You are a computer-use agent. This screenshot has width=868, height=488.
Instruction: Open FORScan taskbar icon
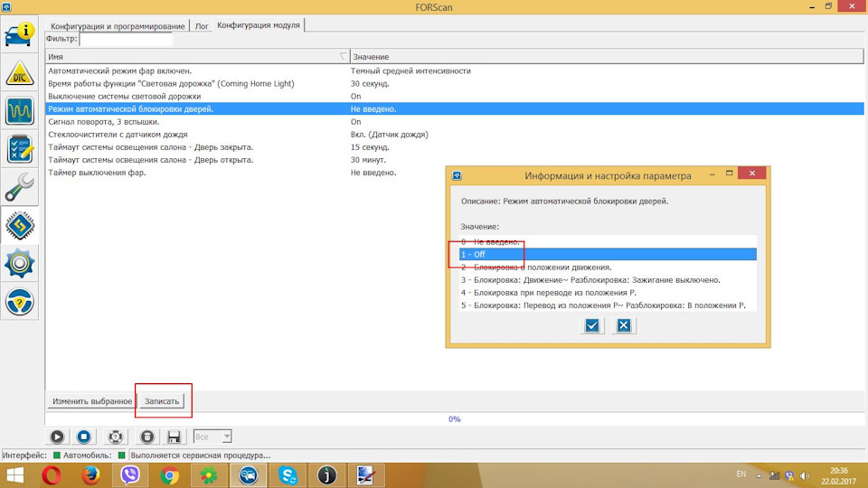[x=248, y=475]
